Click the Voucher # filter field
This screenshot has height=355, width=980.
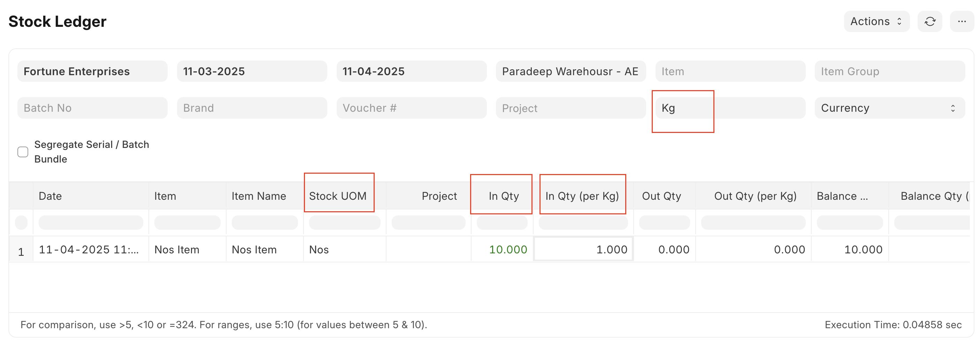point(411,108)
